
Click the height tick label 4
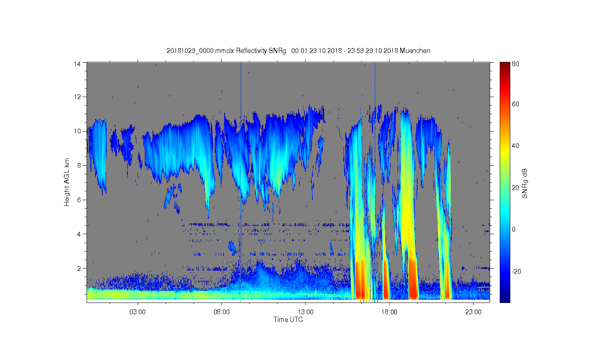pyautogui.click(x=79, y=234)
